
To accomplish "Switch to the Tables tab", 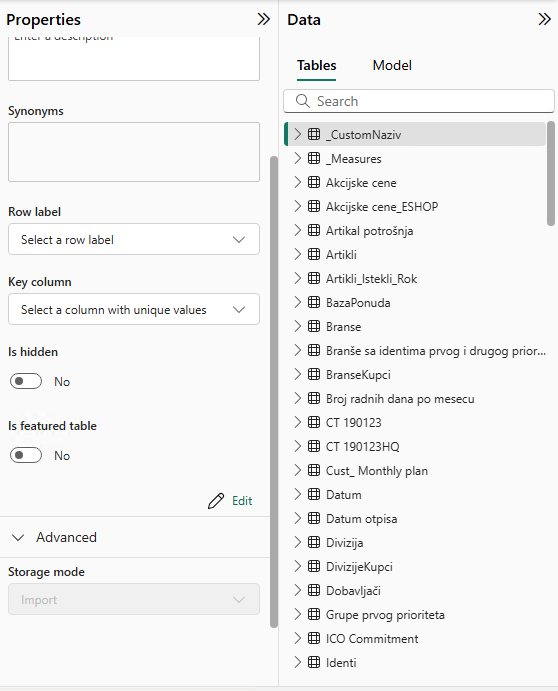I will (x=316, y=66).
